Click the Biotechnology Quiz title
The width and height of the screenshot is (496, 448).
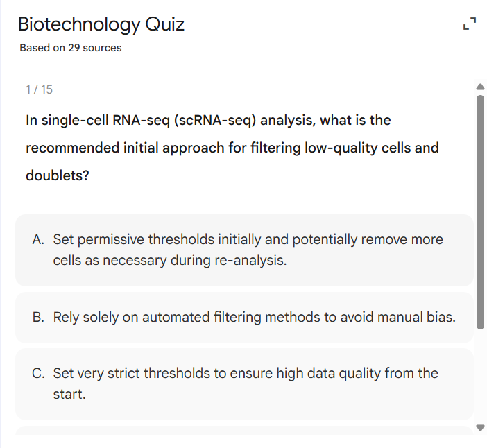[101, 25]
